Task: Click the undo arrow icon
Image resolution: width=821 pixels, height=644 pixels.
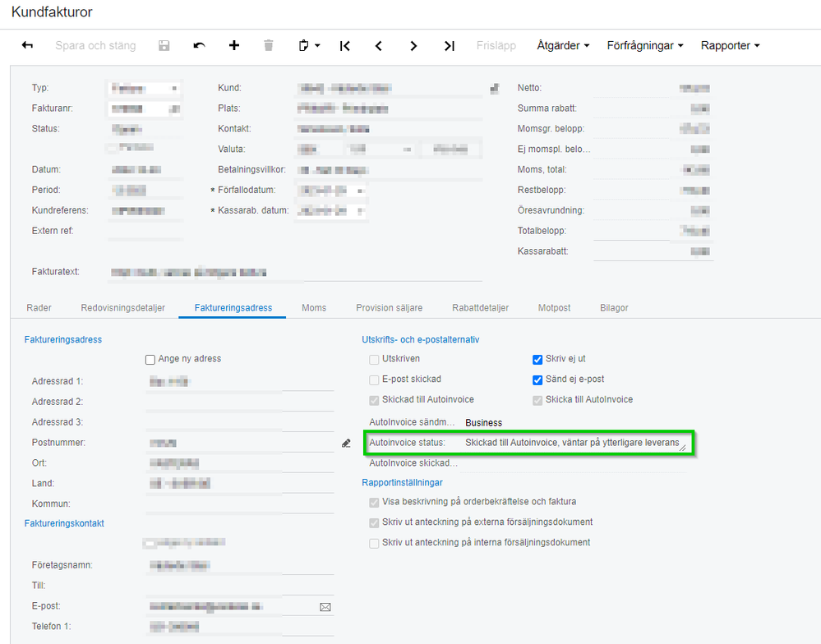Action: (x=199, y=45)
